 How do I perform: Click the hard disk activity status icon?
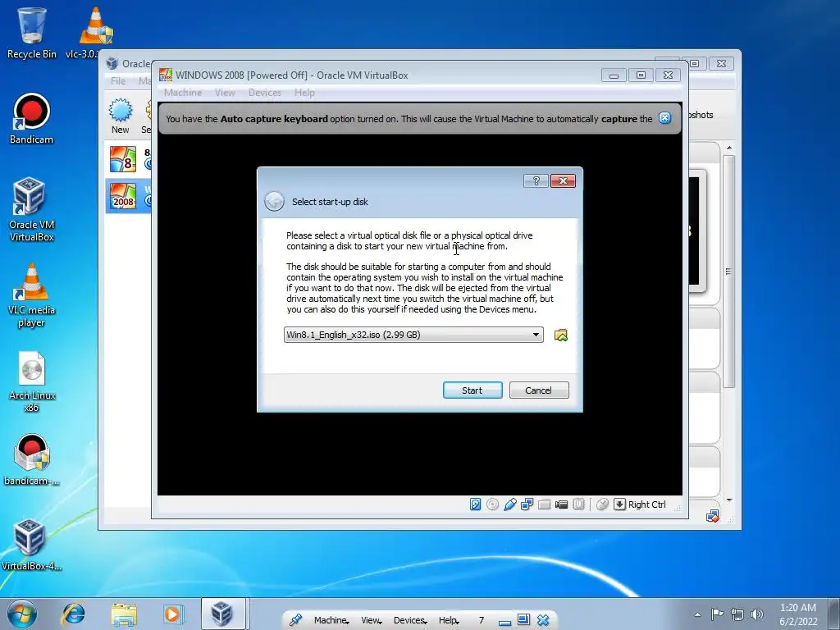pos(475,504)
